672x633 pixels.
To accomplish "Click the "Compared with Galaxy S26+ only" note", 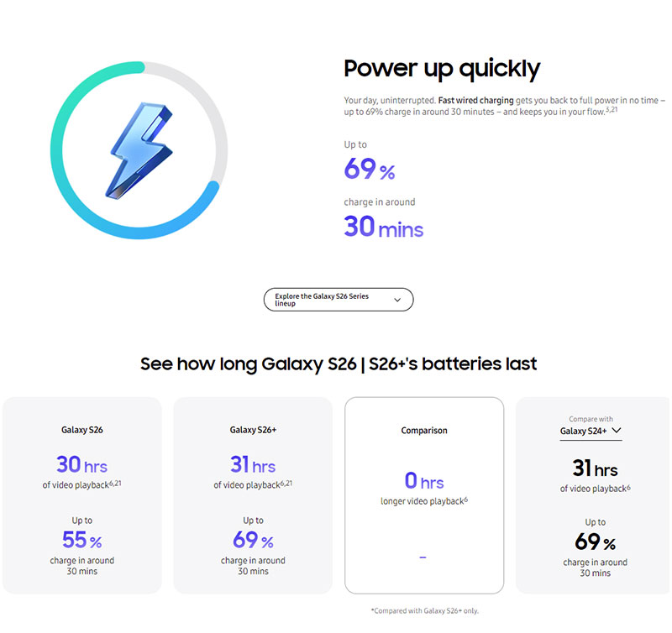I will [424, 610].
